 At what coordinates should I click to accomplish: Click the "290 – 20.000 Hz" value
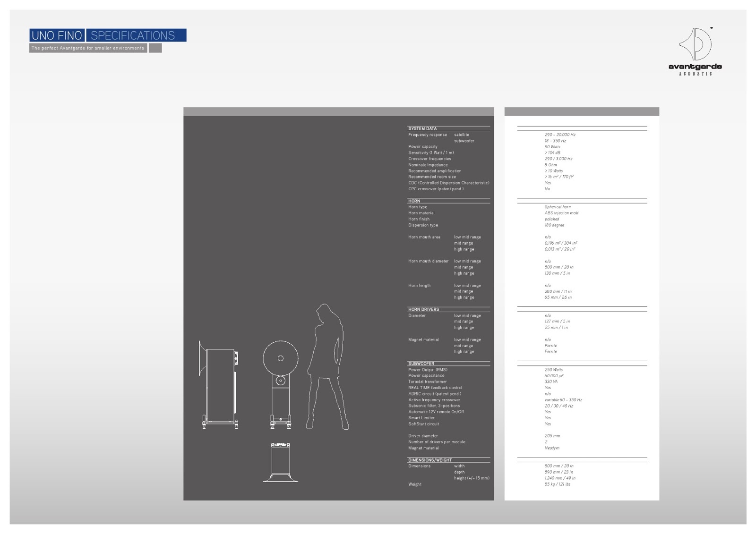click(560, 135)
